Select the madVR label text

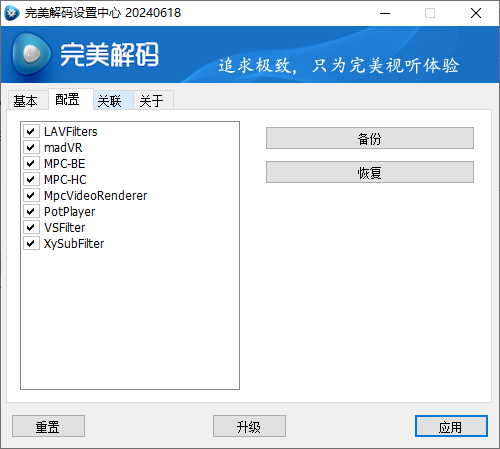63,147
